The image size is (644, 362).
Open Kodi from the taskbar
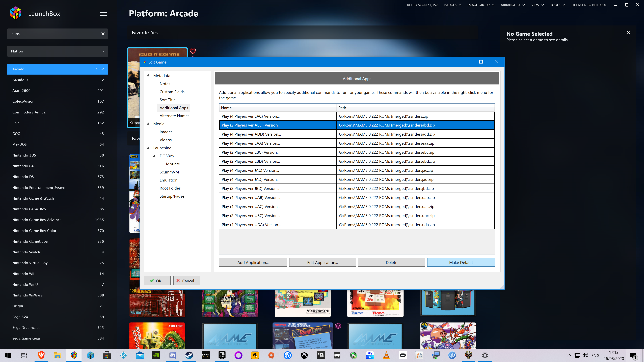[x=123, y=355]
